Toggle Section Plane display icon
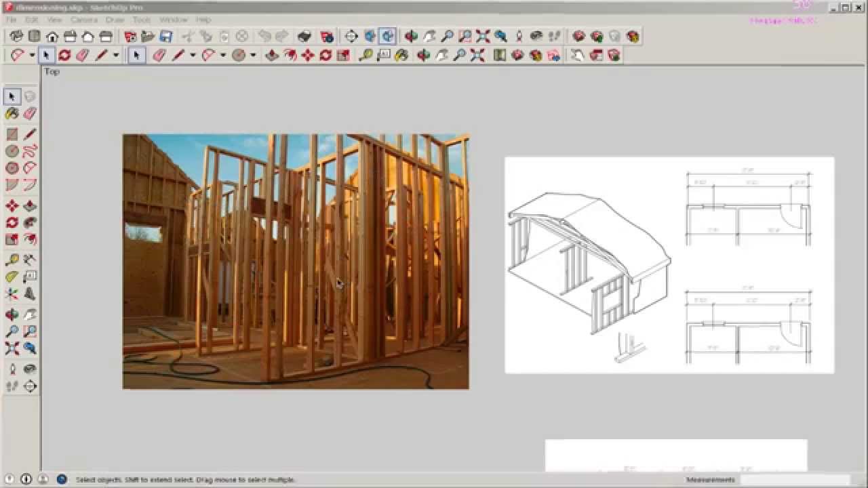The width and height of the screenshot is (868, 488). click(x=370, y=36)
